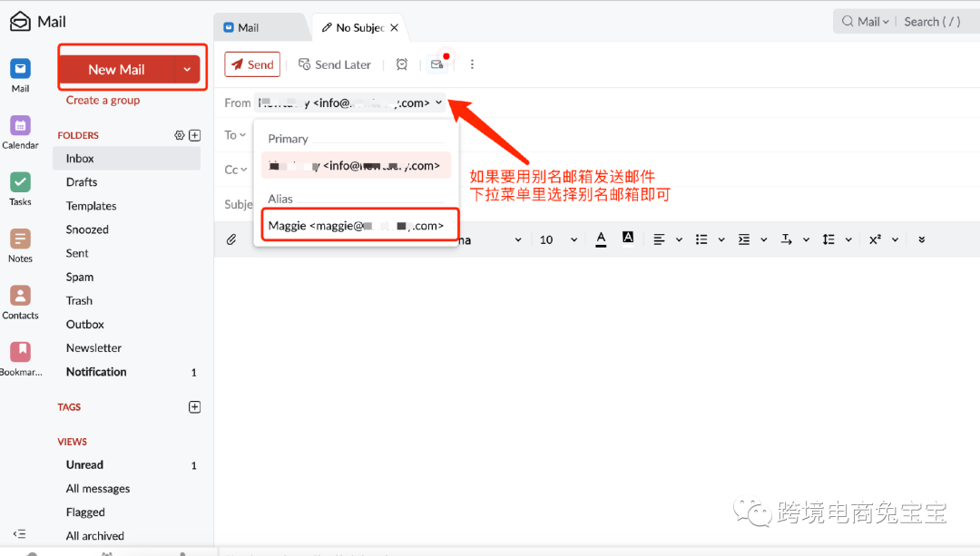Switch to the No Subject compose tab

(x=358, y=27)
